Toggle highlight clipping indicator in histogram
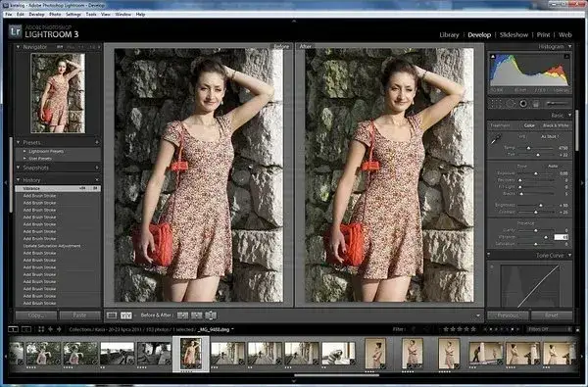 coord(566,57)
